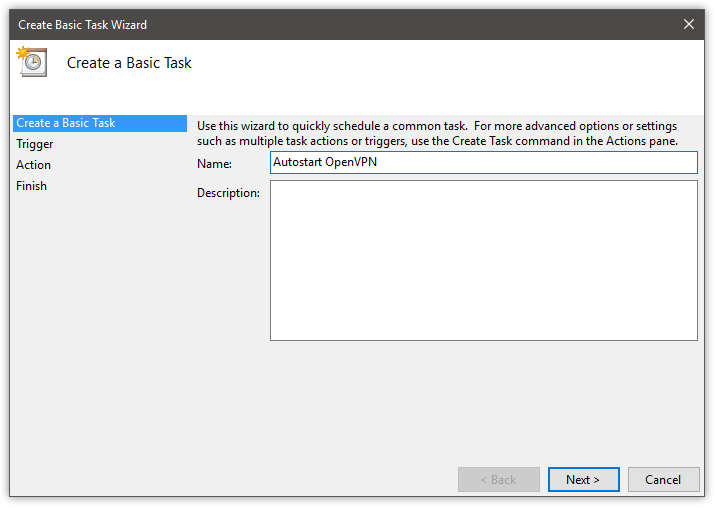This screenshot has height=507, width=715.
Task: Click inside the empty Description text box
Action: coord(484,260)
